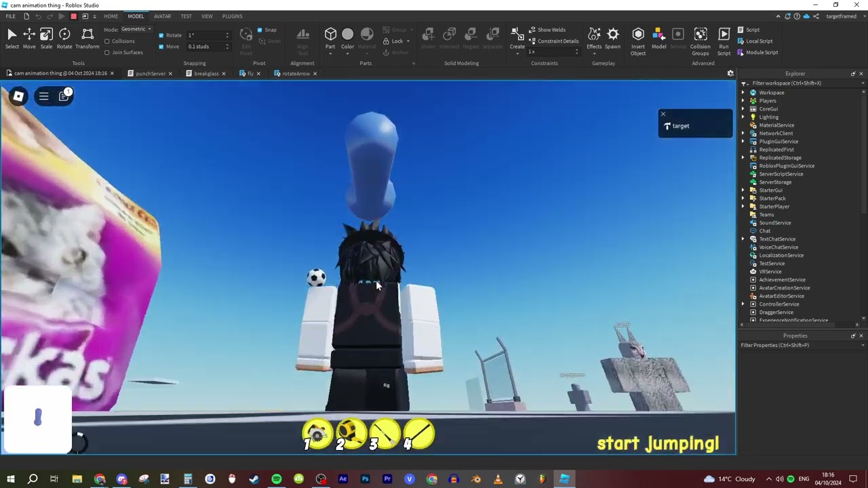This screenshot has width=868, height=488.
Task: Activate the Scale tool
Action: click(x=46, y=38)
